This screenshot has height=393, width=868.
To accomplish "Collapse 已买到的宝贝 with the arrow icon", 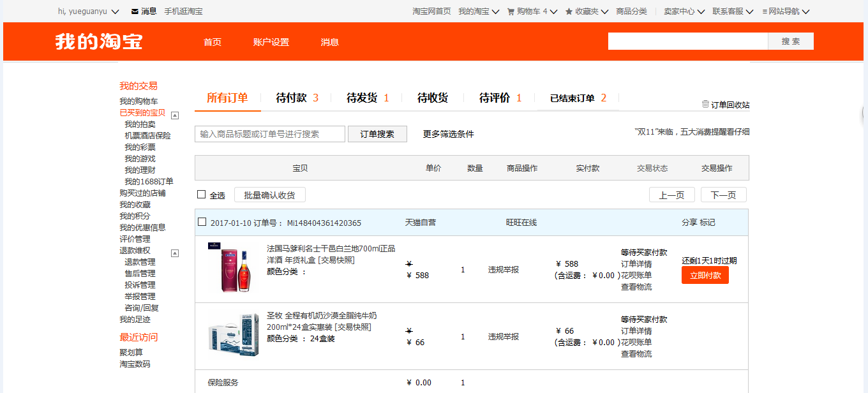I will pos(175,115).
